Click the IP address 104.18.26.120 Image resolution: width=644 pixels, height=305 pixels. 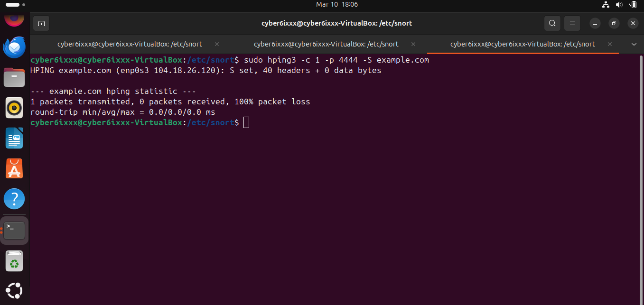(x=185, y=70)
